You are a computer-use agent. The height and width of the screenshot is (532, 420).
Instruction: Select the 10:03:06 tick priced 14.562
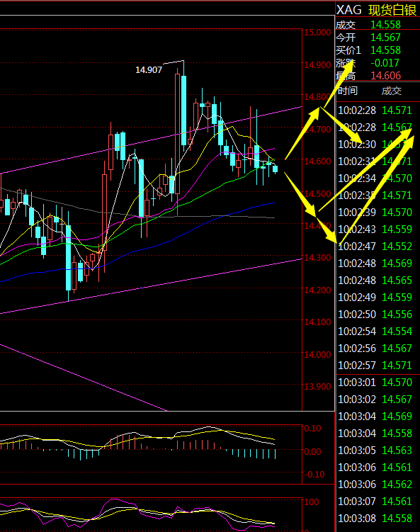[375, 484]
